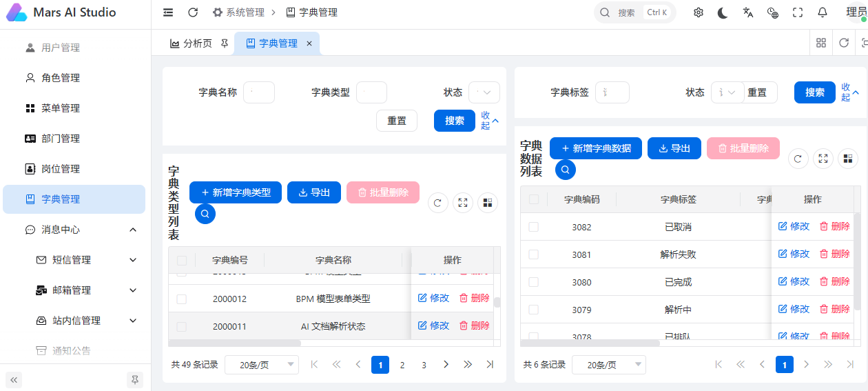868x391 pixels.
Task: Click 修改 for AI 文档解析状态 row
Action: [x=434, y=325]
